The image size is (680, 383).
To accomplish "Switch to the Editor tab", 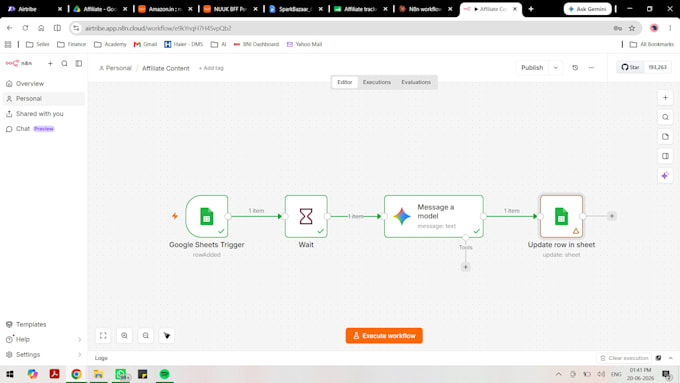I will (x=345, y=82).
